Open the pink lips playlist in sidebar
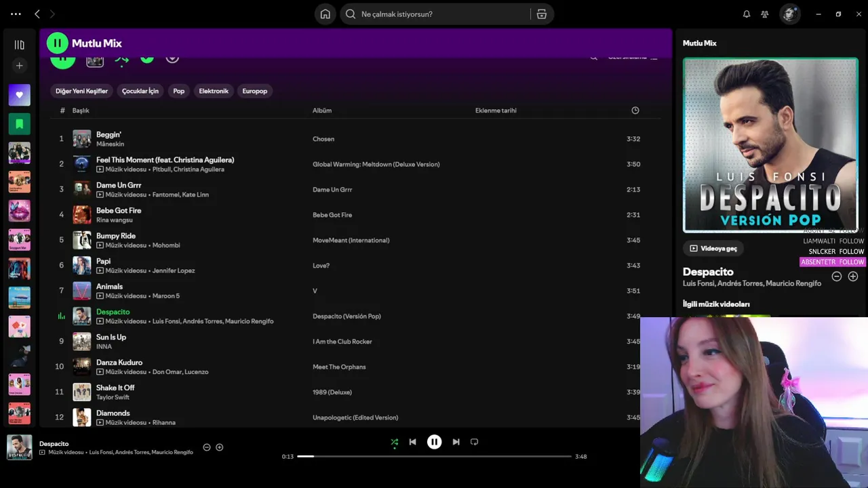The width and height of the screenshot is (868, 488). (x=19, y=211)
